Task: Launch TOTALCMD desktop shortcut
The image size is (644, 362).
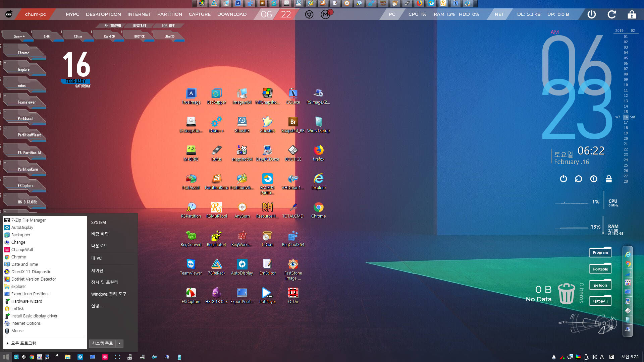Action: 293,210
